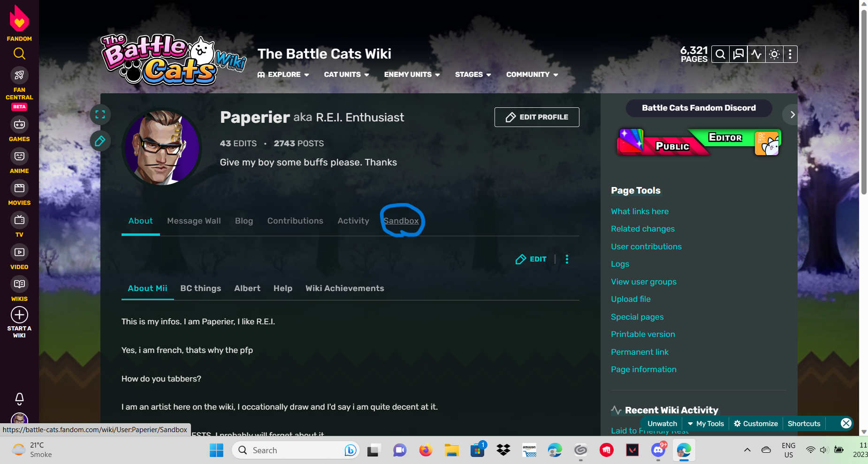This screenshot has height=464, width=868.
Task: Expand the Explore dropdown menu
Action: pyautogui.click(x=283, y=75)
